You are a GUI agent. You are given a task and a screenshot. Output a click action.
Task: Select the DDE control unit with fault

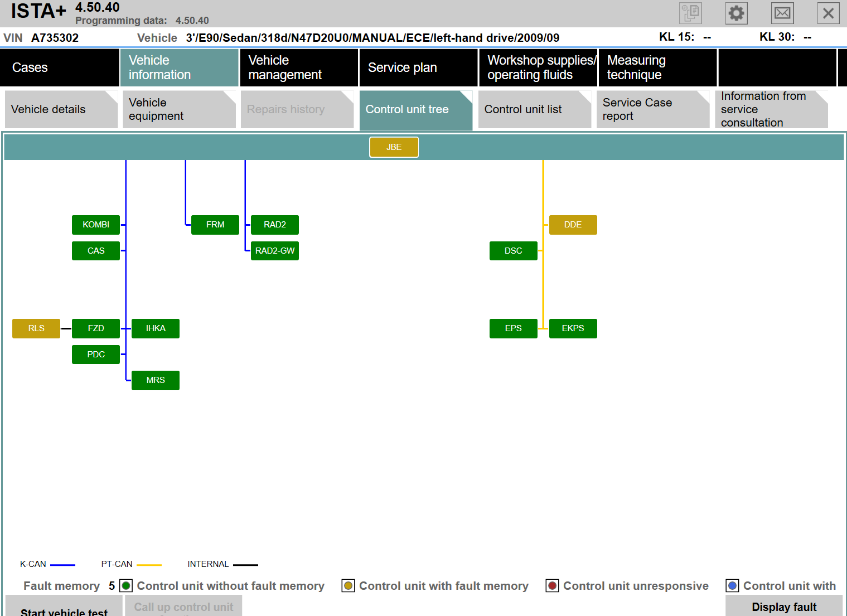click(x=573, y=225)
